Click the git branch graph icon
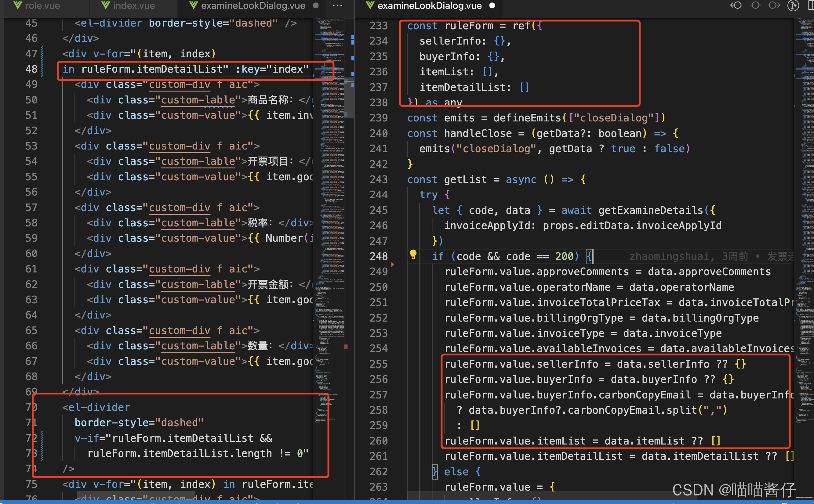The height and width of the screenshot is (504, 814). [793, 5]
